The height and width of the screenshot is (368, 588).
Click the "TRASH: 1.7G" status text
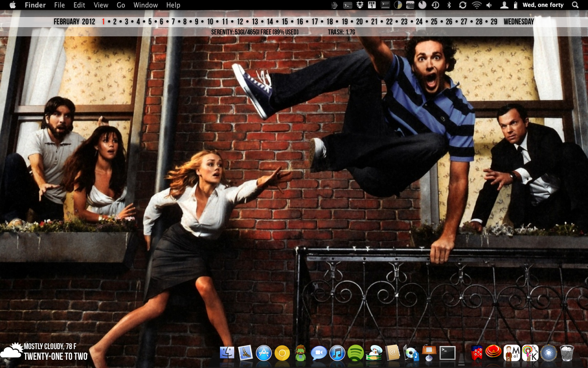click(x=341, y=32)
